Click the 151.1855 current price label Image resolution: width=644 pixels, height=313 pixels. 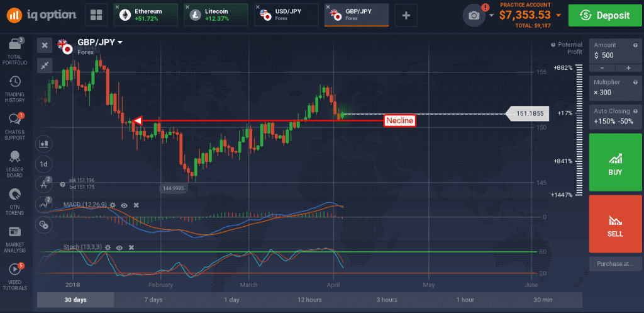[528, 113]
